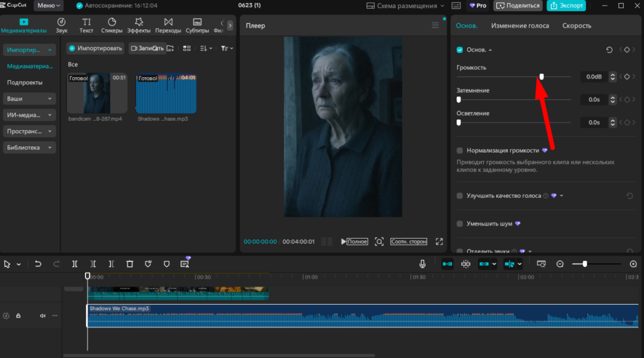Toggle main track magnet button
Viewport: 644px width, 358px height.
(447, 264)
